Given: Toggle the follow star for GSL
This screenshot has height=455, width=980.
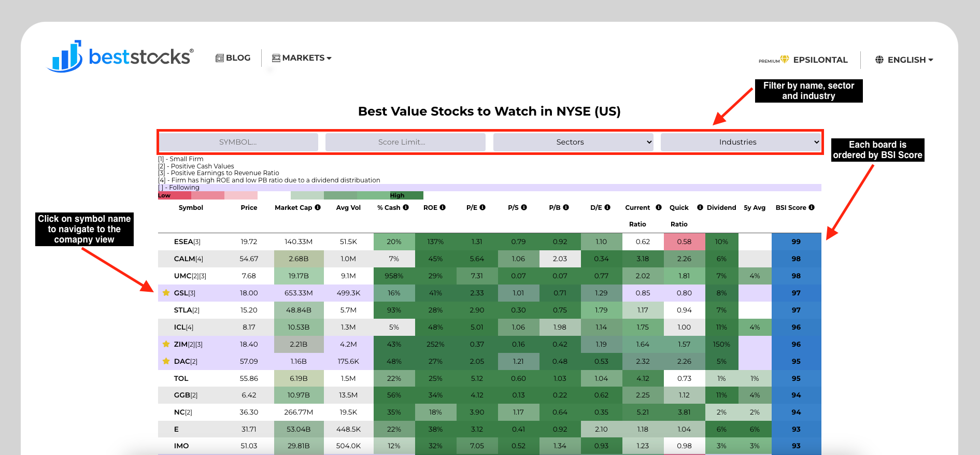Looking at the screenshot, I should click(x=166, y=293).
